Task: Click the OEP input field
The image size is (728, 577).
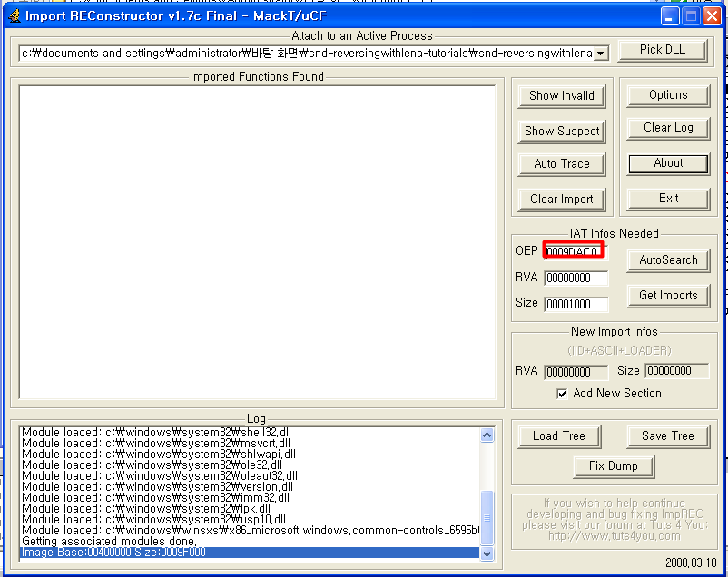Action: (x=574, y=250)
